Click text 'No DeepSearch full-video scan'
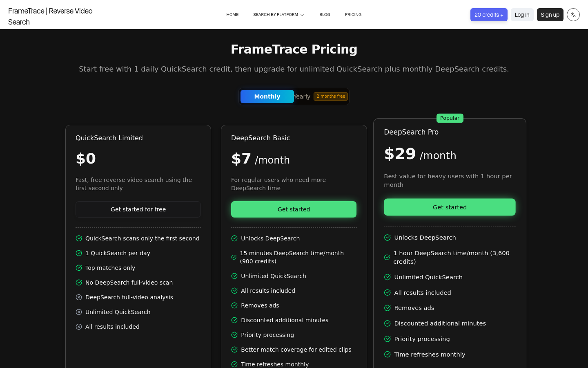Image resolution: width=588 pixels, height=368 pixels. [x=129, y=283]
